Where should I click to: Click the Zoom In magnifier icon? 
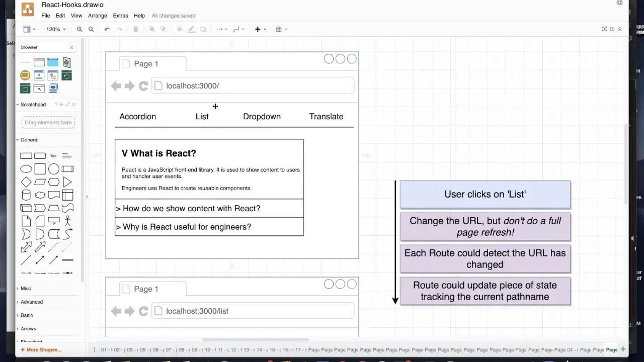pos(79,30)
